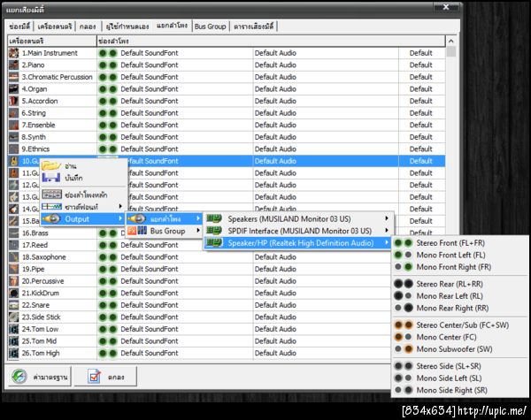Click the 22.Snare instrument icon

tap(13, 305)
